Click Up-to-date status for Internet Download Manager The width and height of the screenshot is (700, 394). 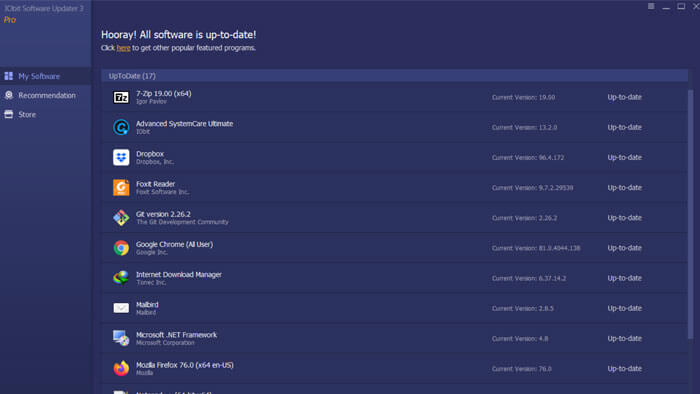(624, 278)
